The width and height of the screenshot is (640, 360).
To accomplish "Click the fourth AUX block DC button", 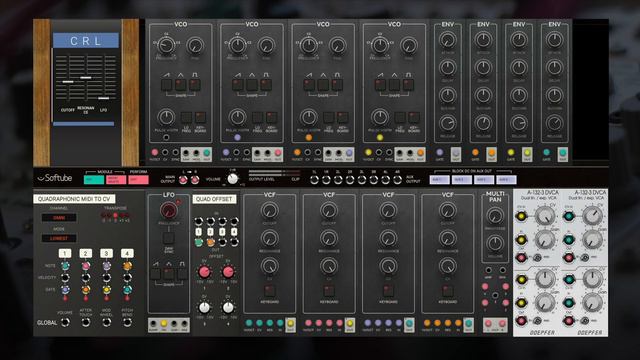I will click(506, 180).
